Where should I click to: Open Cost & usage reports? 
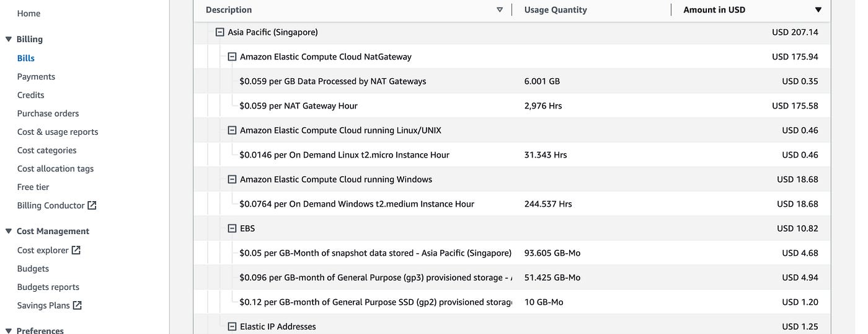pos(58,132)
